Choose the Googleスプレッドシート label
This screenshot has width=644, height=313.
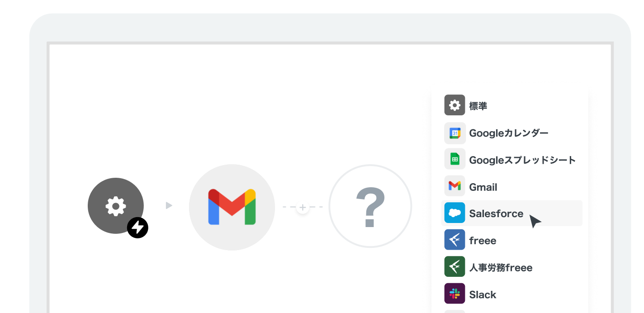(x=522, y=160)
